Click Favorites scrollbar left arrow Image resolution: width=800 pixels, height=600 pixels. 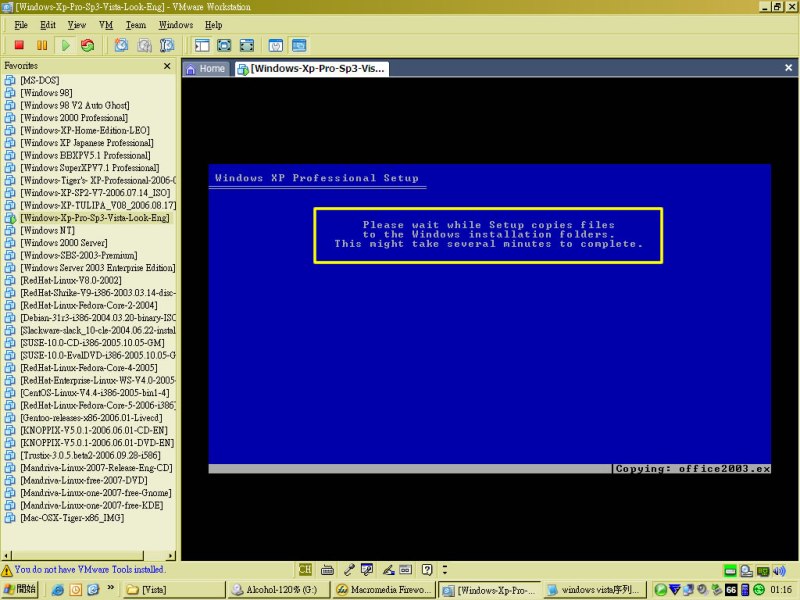coord(6,556)
